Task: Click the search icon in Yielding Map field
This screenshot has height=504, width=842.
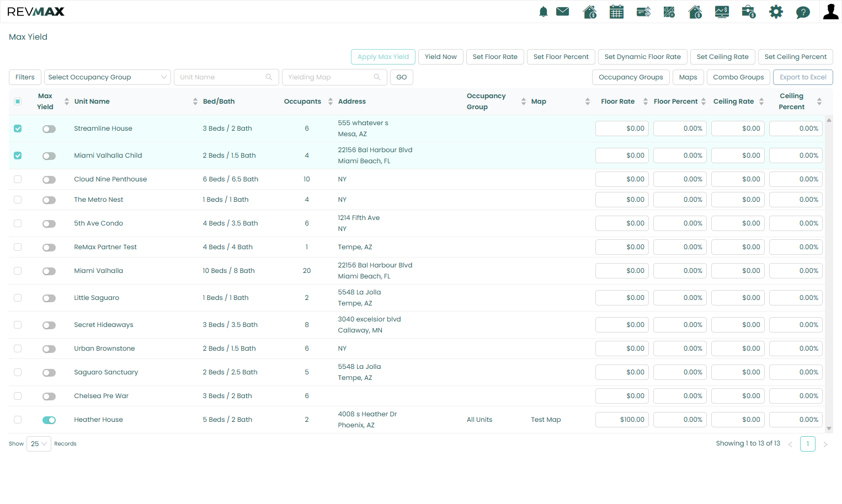Action: 377,77
